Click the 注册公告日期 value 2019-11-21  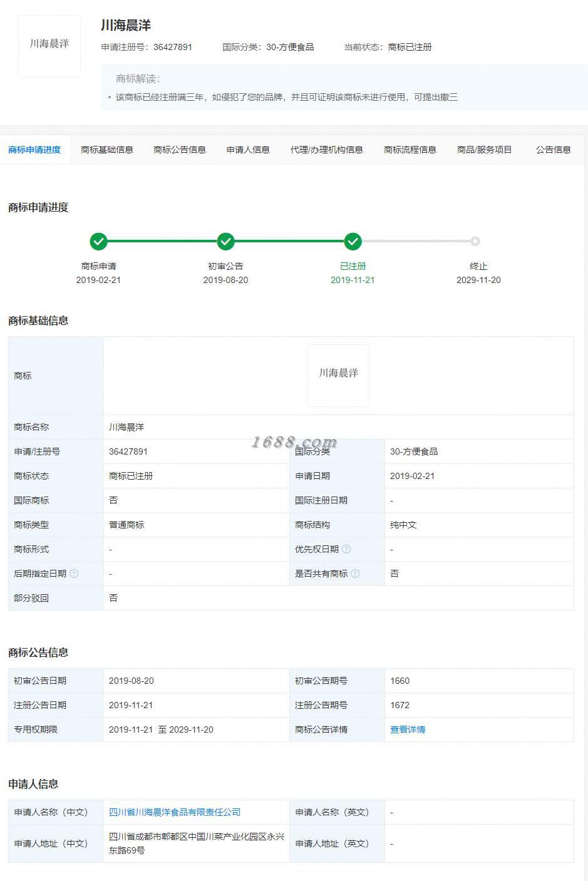[x=131, y=705]
